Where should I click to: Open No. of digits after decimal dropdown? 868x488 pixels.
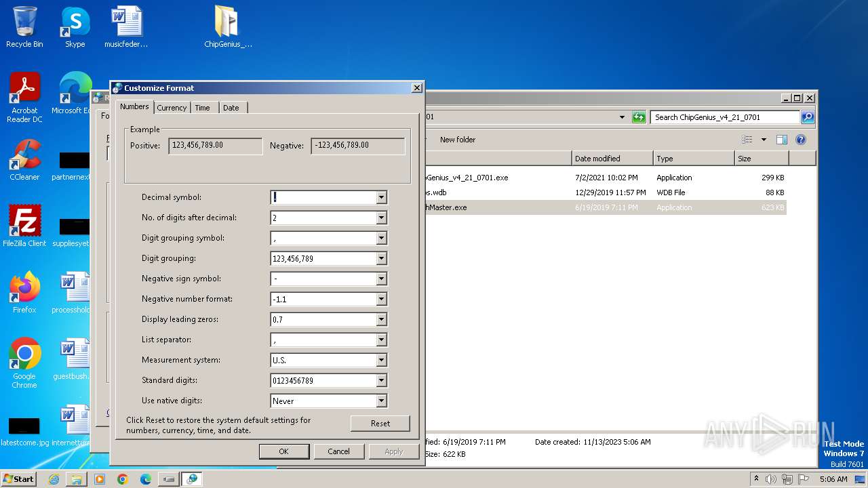[381, 218]
